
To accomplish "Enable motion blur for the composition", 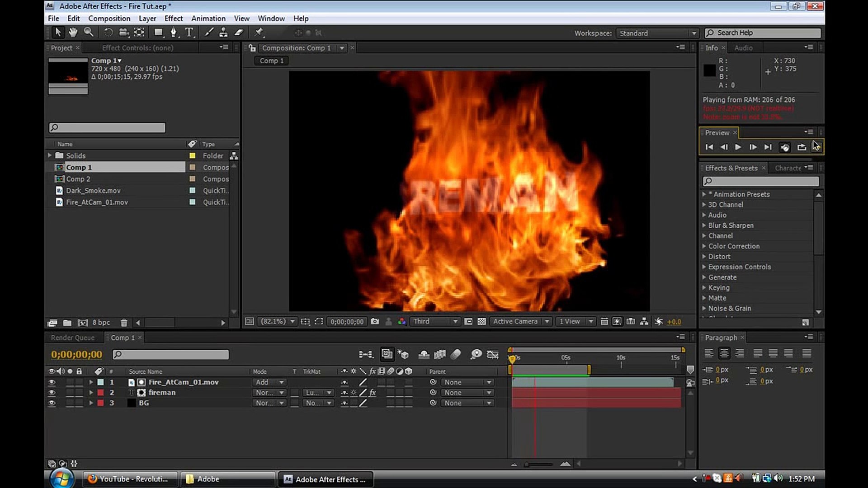I will (456, 354).
